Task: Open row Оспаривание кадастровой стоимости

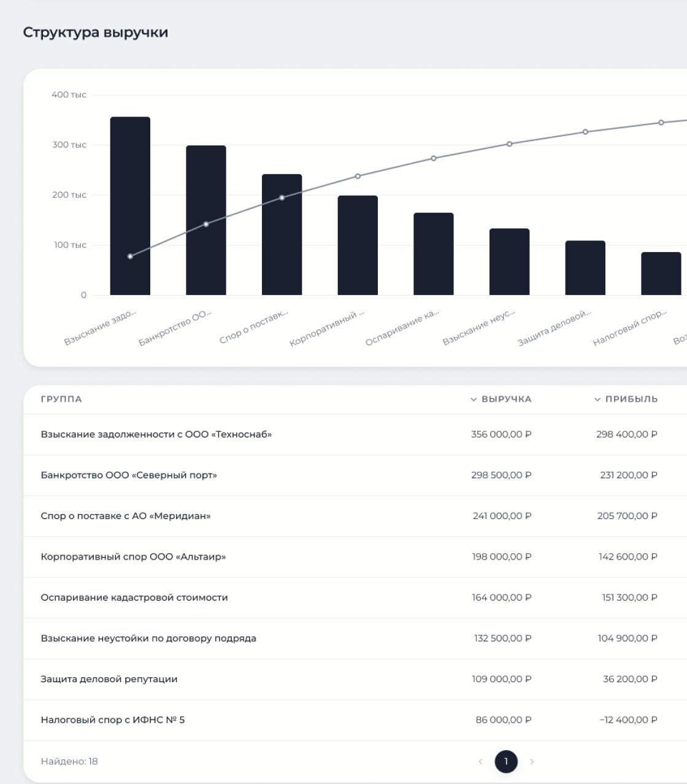Action: click(x=355, y=598)
